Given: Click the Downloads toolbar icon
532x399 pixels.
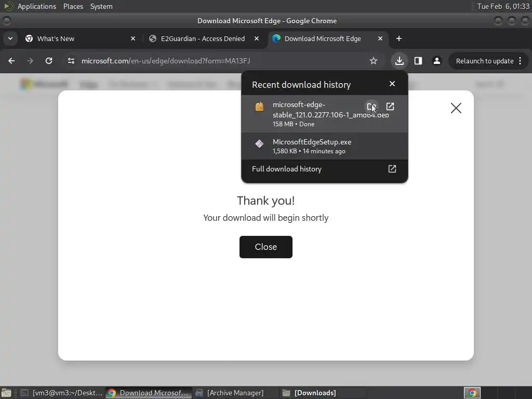Looking at the screenshot, I should coord(400,61).
